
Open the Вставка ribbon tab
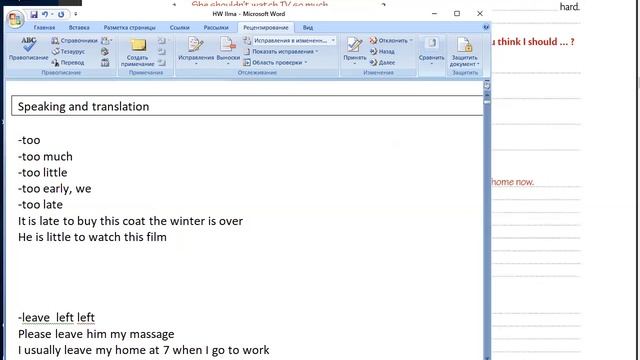tap(79, 27)
